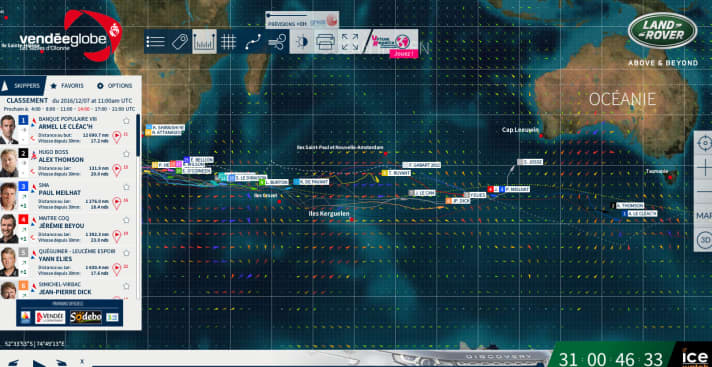Click the F. Gabart 2012 reference label
The height and width of the screenshot is (367, 712).
[422, 165]
